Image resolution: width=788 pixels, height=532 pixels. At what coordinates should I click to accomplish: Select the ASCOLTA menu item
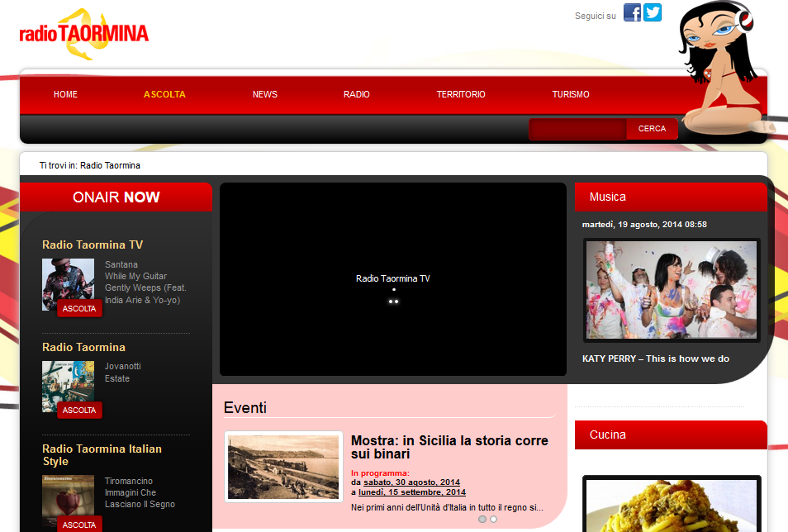pos(164,94)
